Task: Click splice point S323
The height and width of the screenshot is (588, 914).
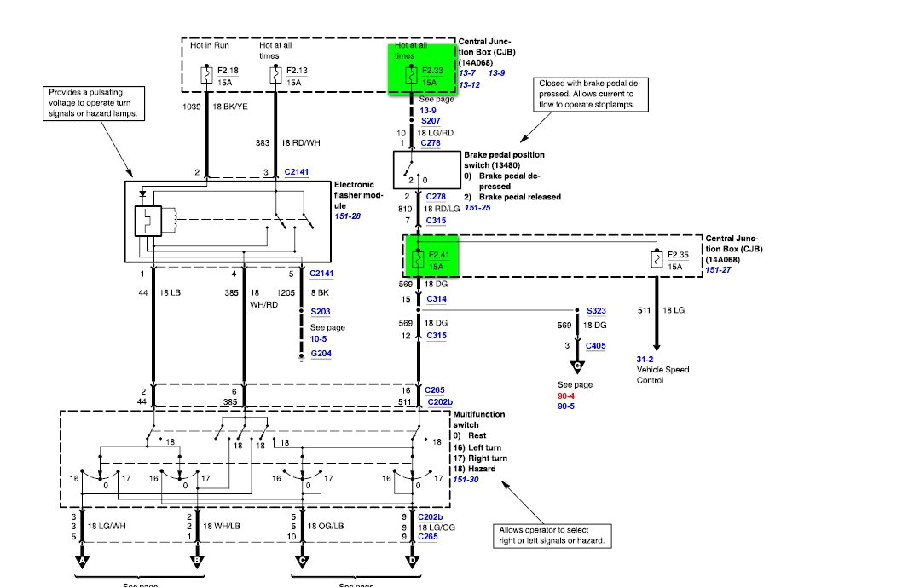Action: (578, 311)
